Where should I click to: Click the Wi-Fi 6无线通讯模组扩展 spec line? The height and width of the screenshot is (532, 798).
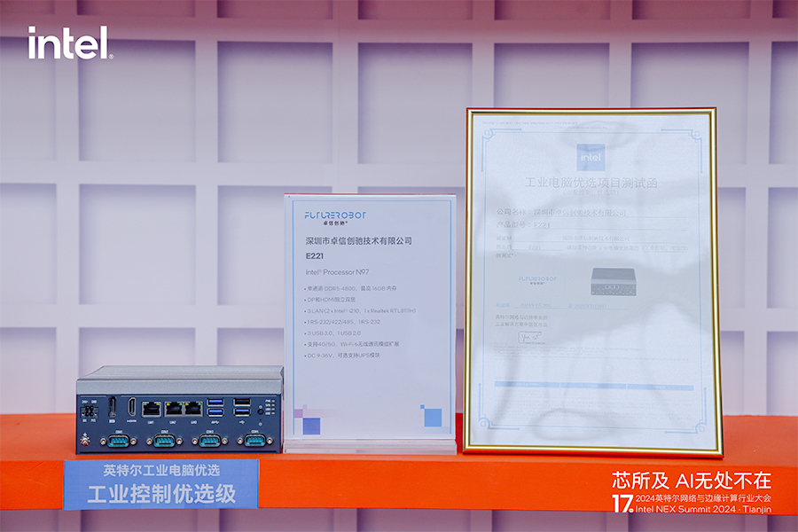352,344
